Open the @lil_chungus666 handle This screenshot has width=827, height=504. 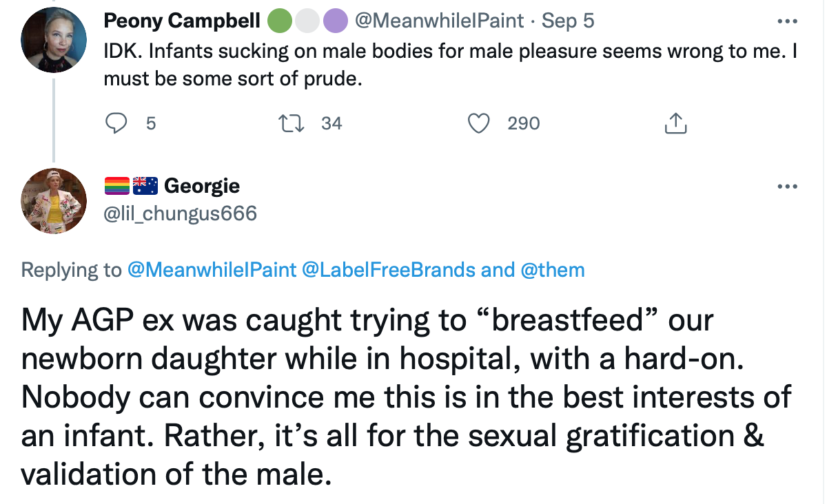coord(180,213)
